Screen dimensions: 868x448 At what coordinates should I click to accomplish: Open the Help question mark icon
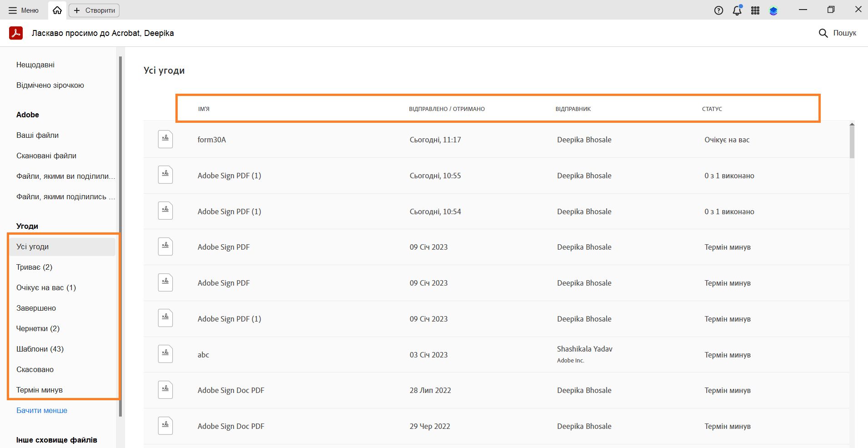click(x=718, y=10)
